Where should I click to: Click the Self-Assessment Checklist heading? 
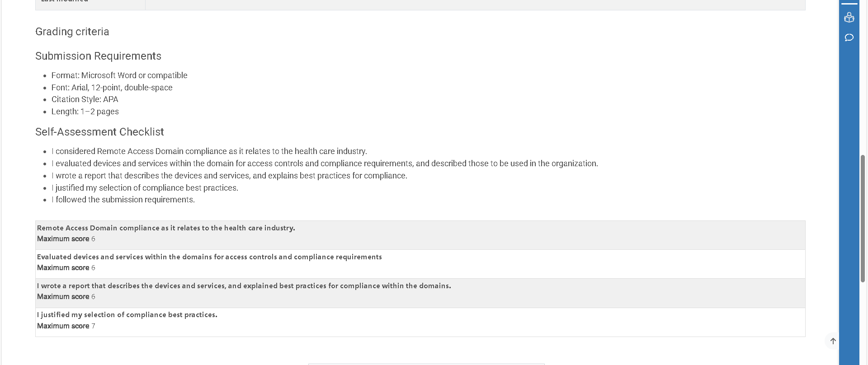pos(99,132)
